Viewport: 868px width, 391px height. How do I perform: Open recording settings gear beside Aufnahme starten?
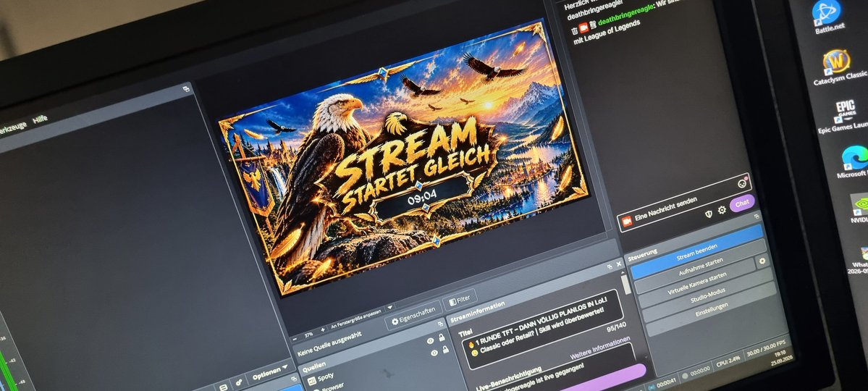pyautogui.click(x=762, y=260)
